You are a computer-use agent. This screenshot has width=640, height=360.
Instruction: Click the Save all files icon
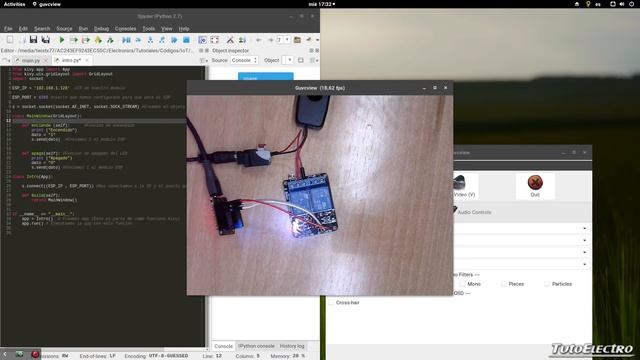coord(46,40)
